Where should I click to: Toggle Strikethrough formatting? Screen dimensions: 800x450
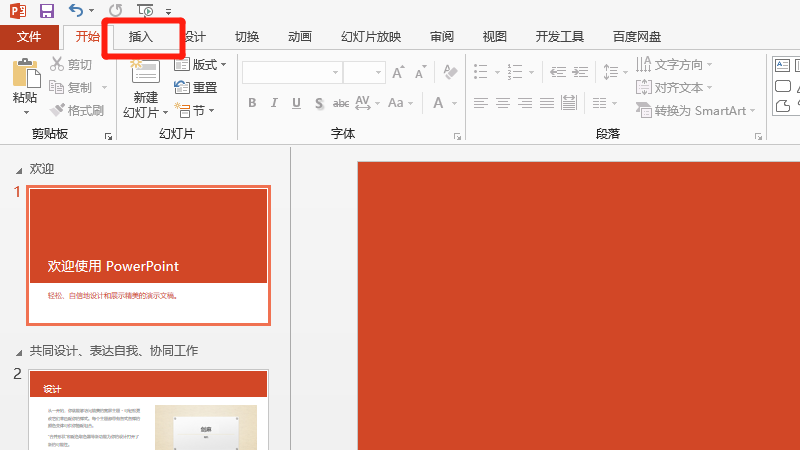tap(341, 103)
